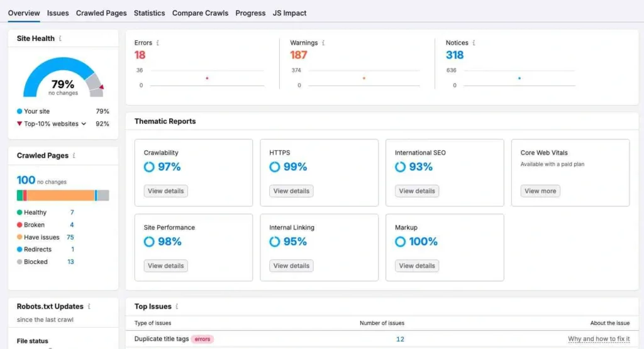Viewport: 644px width, 349px height.
Task: Open the Top Issues info icon
Action: point(177,306)
